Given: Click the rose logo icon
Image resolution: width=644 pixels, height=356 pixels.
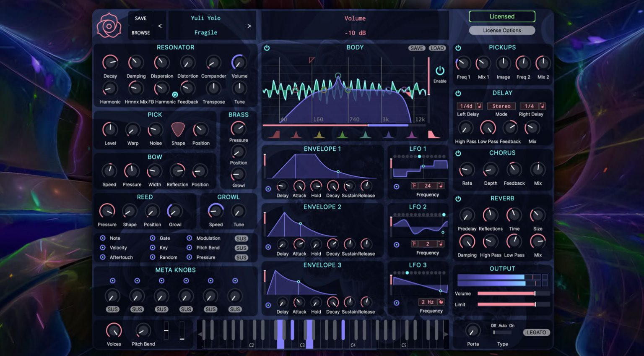Looking at the screenshot, I should (109, 26).
